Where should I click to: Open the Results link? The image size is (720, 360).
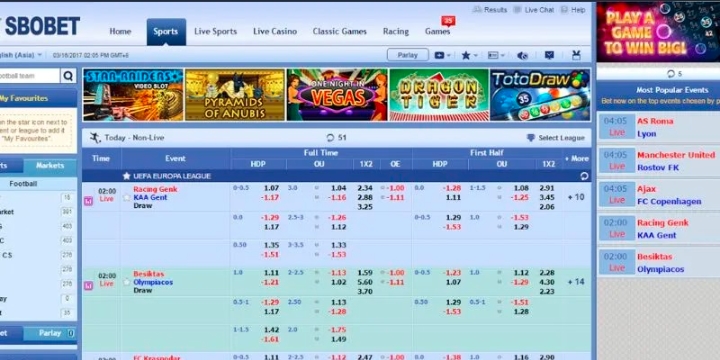point(495,10)
